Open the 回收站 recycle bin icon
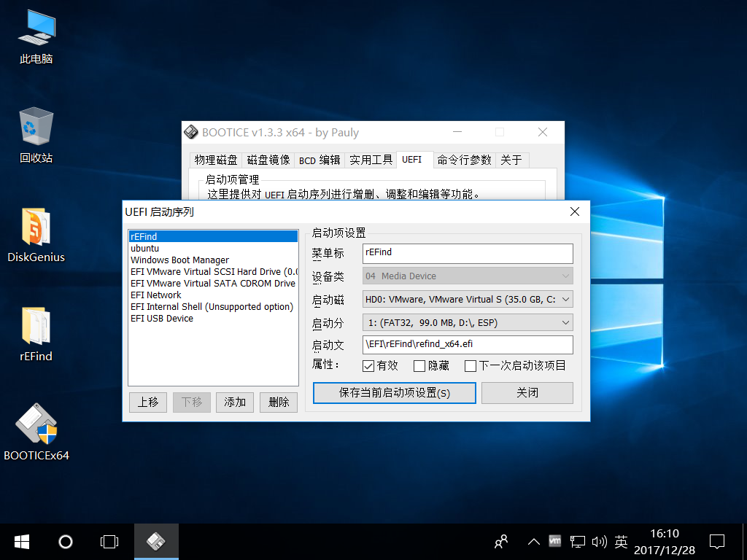747x560 pixels. (x=36, y=136)
